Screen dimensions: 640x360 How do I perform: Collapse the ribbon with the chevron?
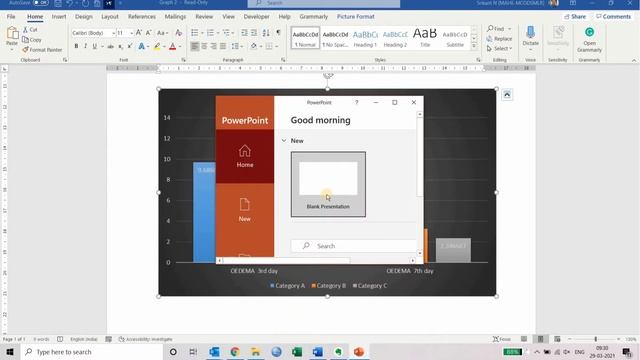click(634, 60)
